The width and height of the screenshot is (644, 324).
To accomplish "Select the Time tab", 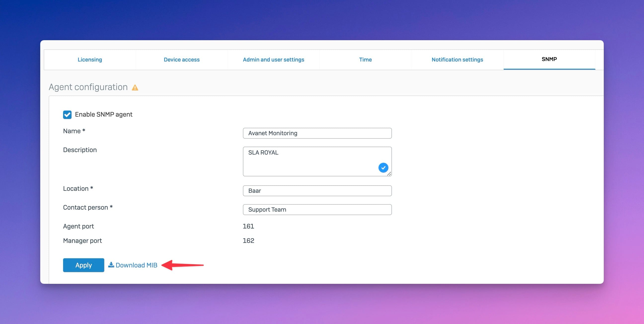I will point(365,60).
